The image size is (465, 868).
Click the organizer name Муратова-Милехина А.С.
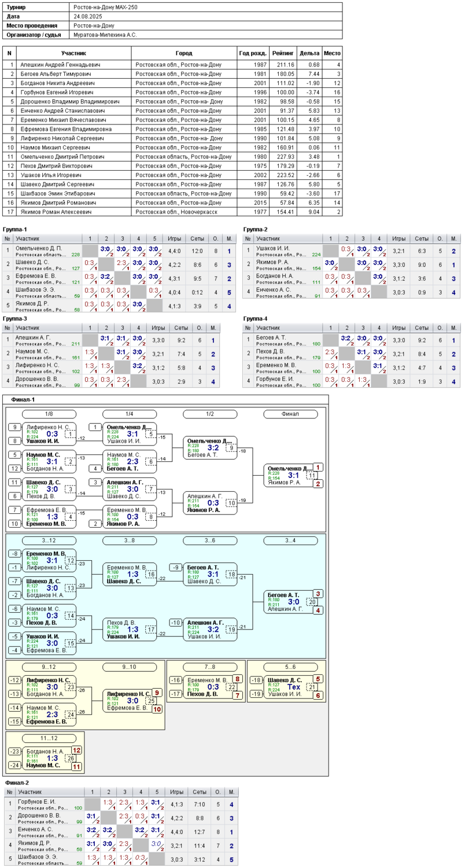(x=105, y=35)
